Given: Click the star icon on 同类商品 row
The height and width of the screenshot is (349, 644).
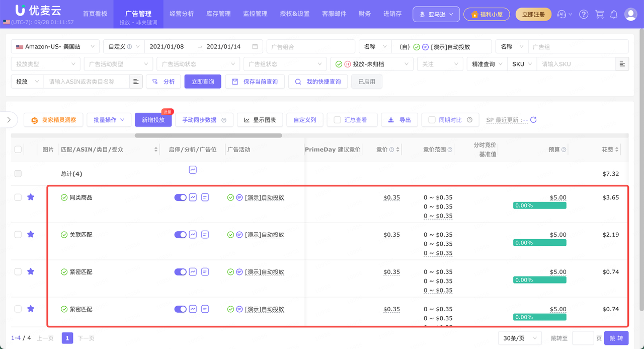Looking at the screenshot, I should (31, 197).
